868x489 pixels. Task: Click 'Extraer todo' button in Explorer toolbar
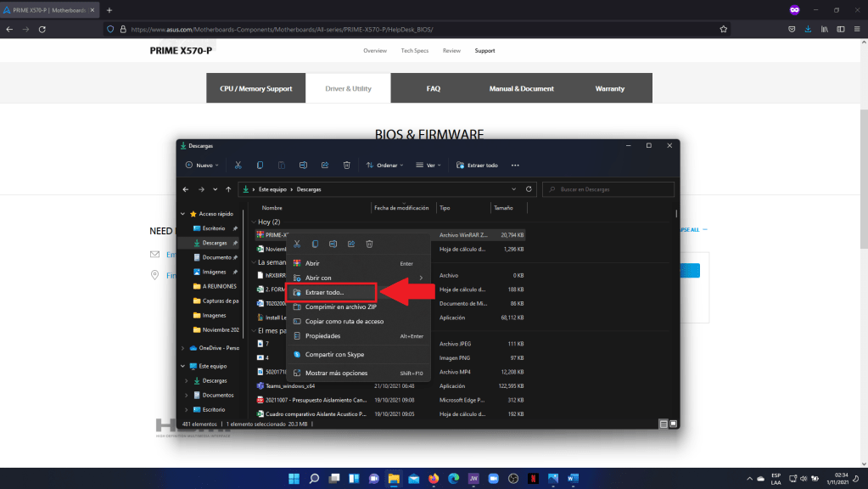[x=478, y=165]
